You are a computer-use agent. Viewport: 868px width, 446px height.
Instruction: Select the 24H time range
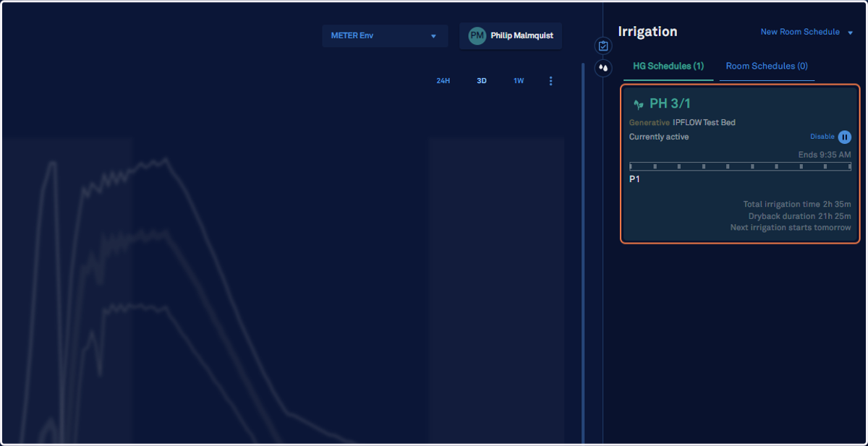443,81
